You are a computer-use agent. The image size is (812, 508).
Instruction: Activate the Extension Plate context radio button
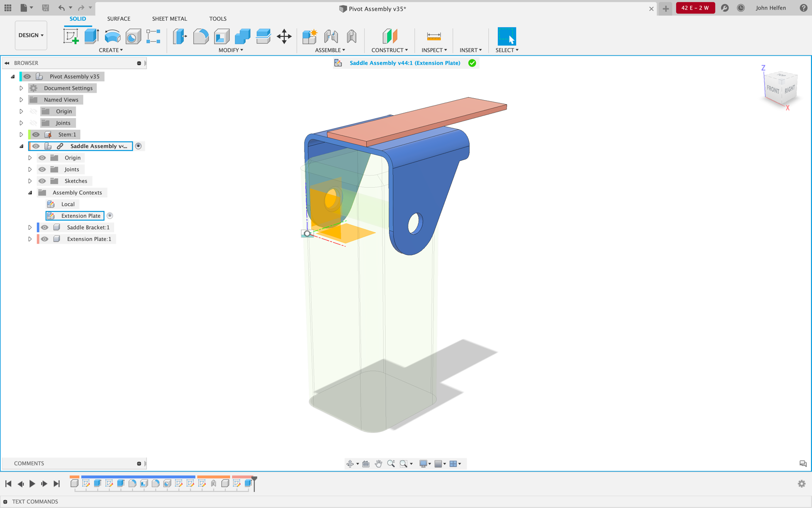point(110,216)
